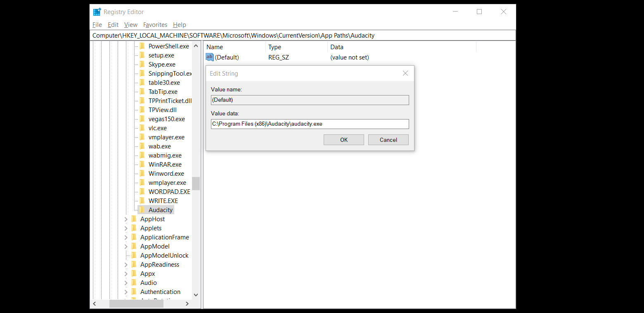Click the folder icon beside Skype.exe

(x=142, y=64)
